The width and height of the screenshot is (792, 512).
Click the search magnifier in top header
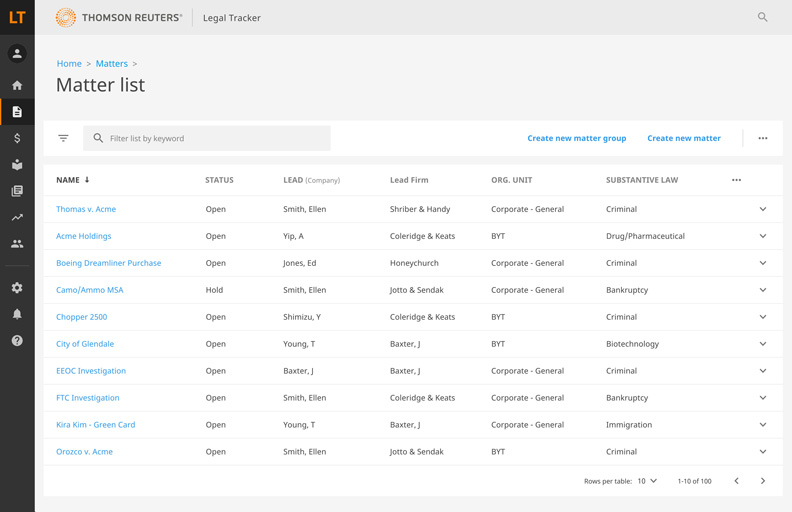coord(762,17)
